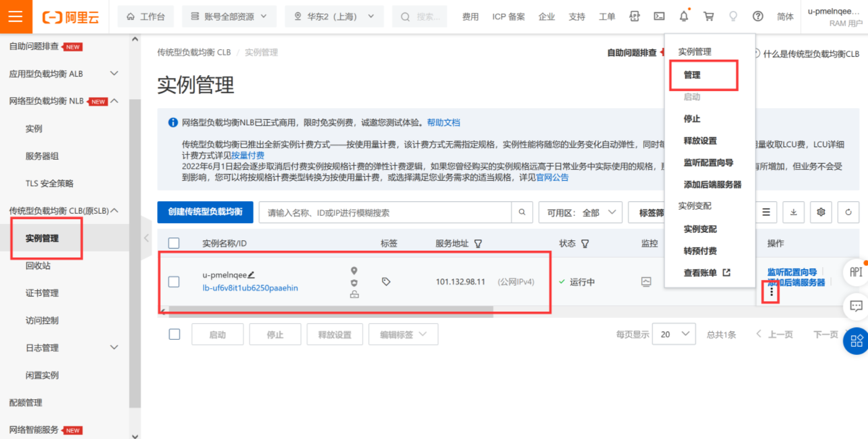Viewport: 868px width, 439px height.
Task: Open the hamburger navigation menu
Action: (16, 17)
